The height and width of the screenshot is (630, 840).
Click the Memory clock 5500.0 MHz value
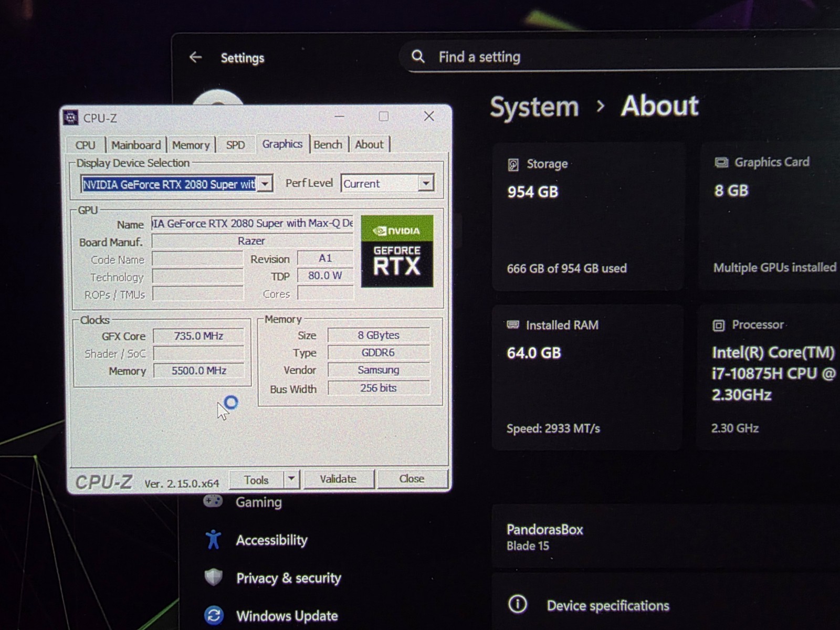coord(198,371)
